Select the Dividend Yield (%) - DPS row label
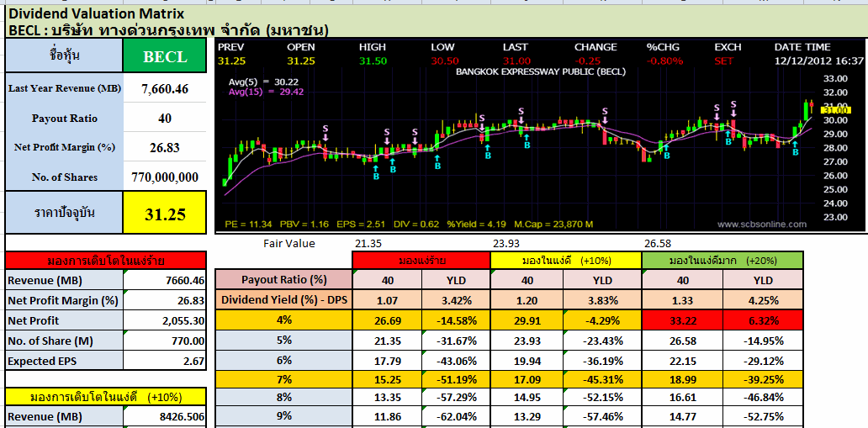The height and width of the screenshot is (428, 868). pos(283,300)
